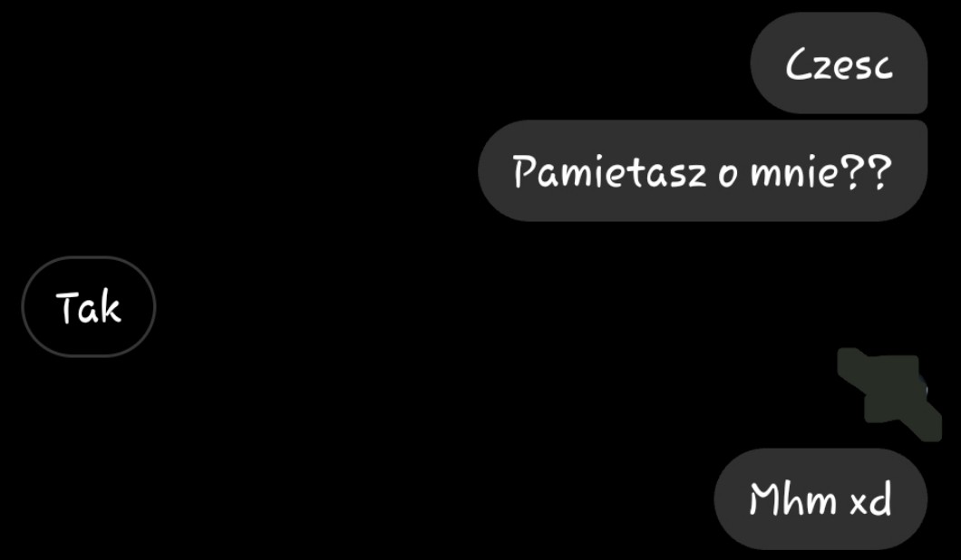Click the word 'Mhm' in the last bubble
This screenshot has width=961, height=560.
(x=793, y=498)
